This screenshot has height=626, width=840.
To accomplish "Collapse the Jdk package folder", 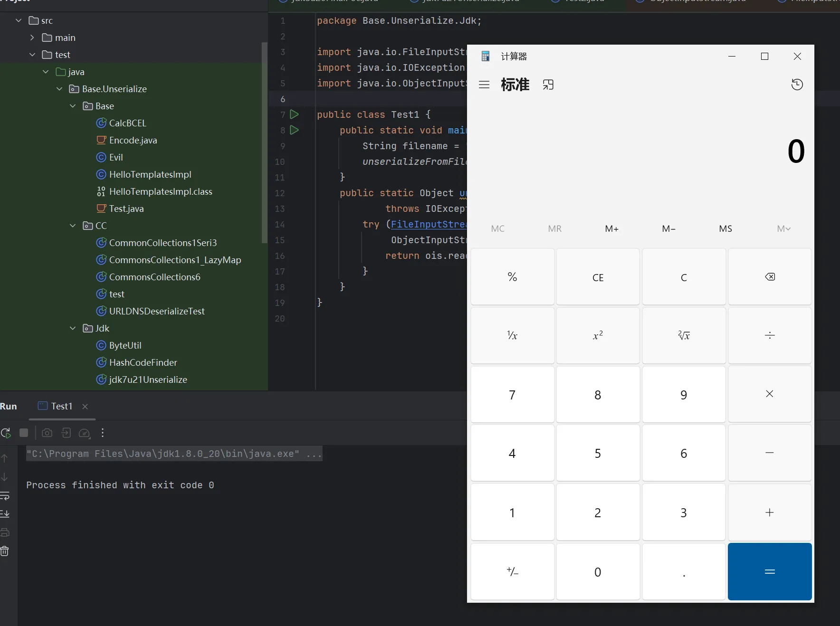I will (73, 328).
